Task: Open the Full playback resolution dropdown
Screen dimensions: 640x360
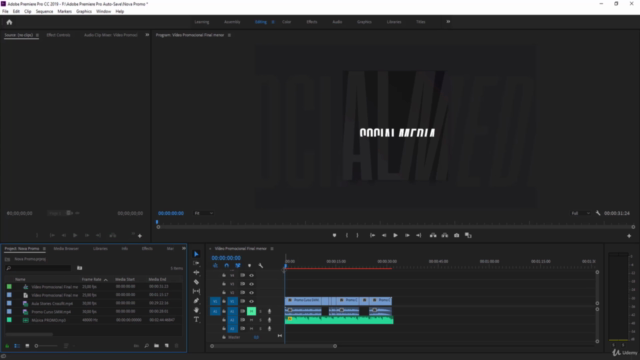Action: coord(580,213)
